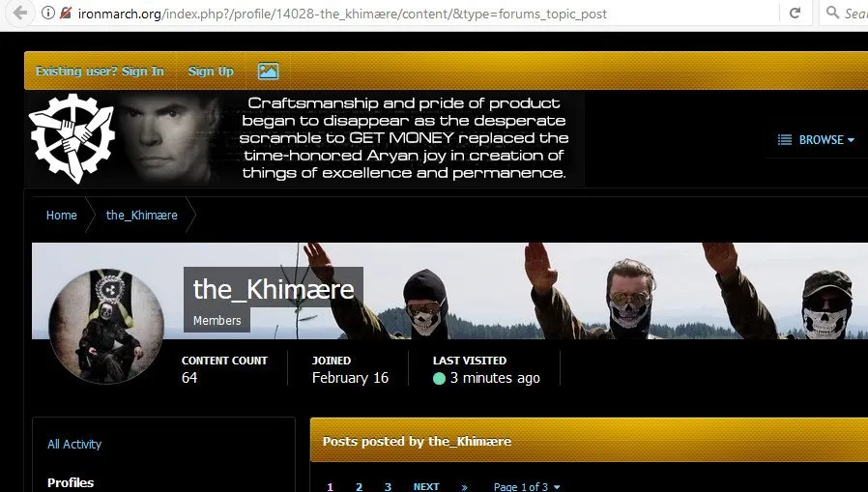
Task: Open the image icon beside Sign Up
Action: pyautogui.click(x=268, y=71)
